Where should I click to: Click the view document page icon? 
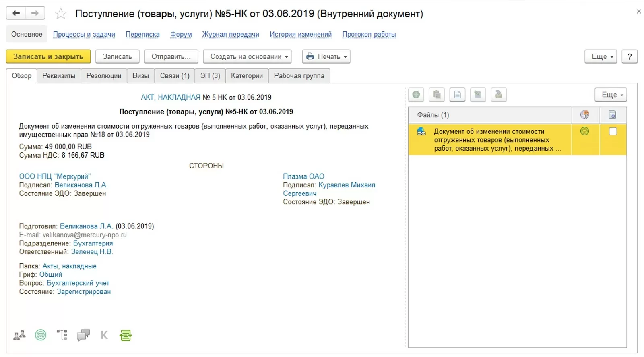point(457,95)
